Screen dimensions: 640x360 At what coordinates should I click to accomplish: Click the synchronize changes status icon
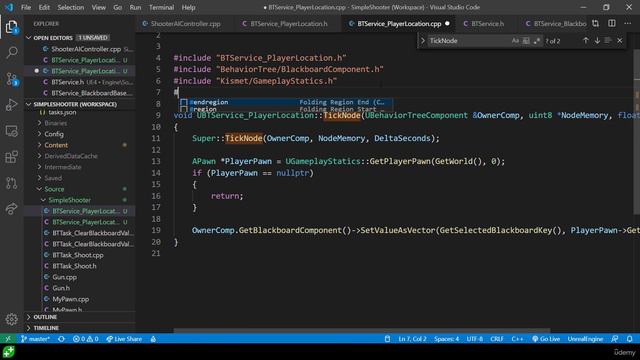[x=61, y=339]
